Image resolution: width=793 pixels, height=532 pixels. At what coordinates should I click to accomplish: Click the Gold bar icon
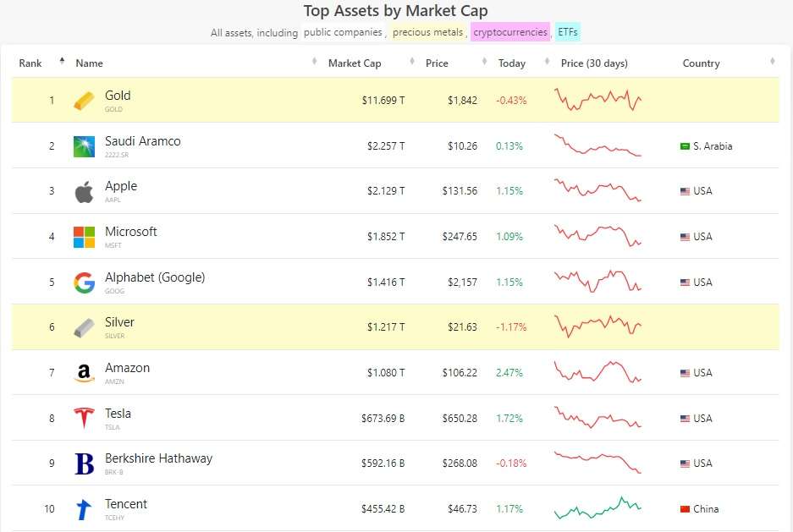85,101
